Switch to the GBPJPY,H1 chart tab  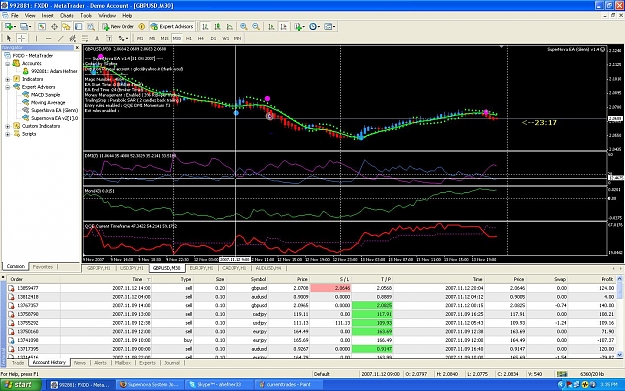click(98, 268)
